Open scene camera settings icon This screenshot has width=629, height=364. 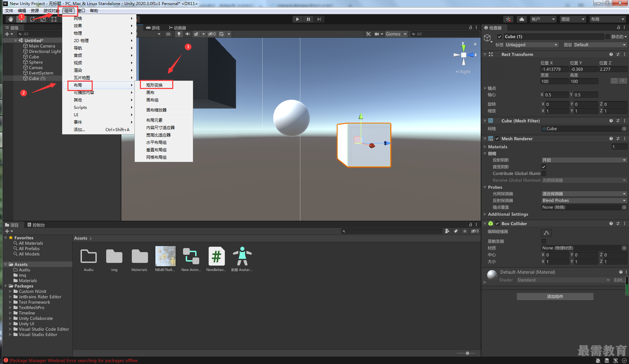pyautogui.click(x=377, y=34)
